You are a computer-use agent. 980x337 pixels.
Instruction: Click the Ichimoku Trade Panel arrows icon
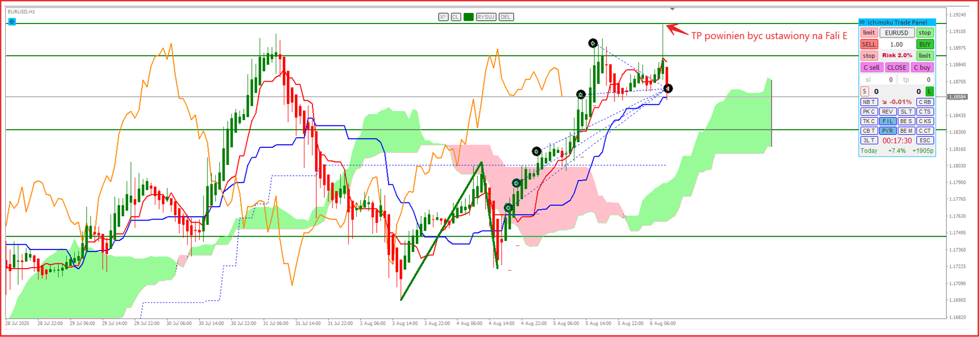(x=862, y=22)
